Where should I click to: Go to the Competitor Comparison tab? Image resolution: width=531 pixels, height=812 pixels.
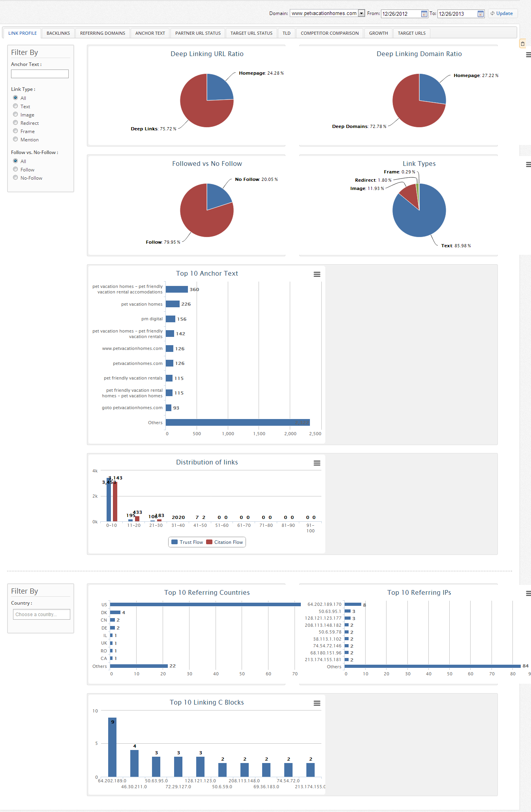click(x=330, y=33)
